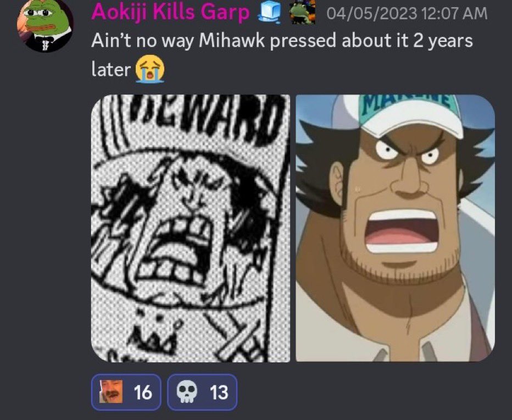This screenshot has height=420, width=512.
Task: Open the anime Marine cap image
Action: tap(395, 228)
